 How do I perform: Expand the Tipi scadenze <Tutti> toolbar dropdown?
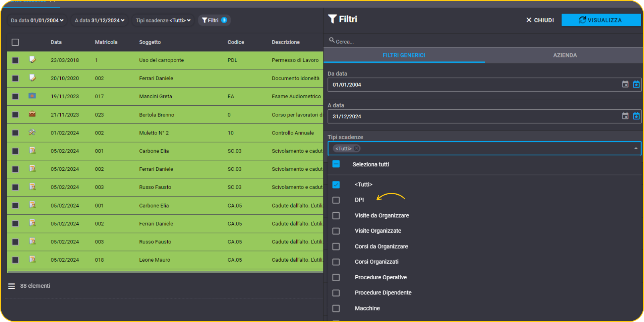click(x=163, y=20)
